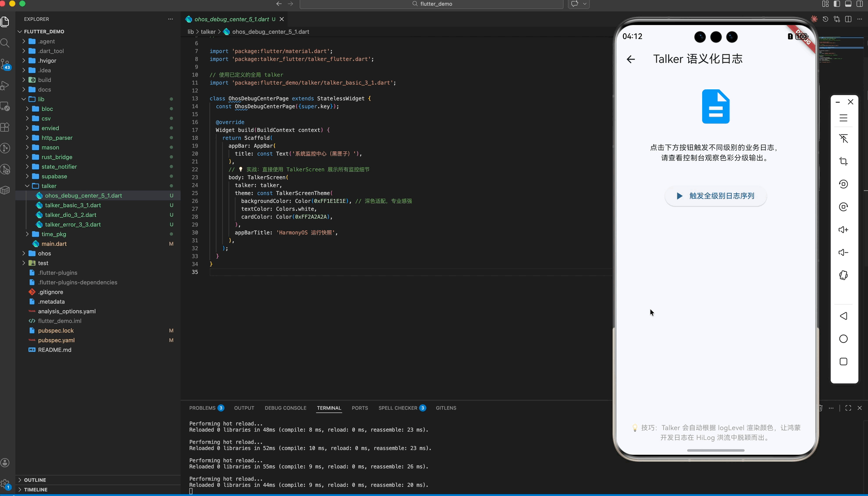Click the flutter_demo command search field
The width and height of the screenshot is (868, 496).
click(431, 4)
